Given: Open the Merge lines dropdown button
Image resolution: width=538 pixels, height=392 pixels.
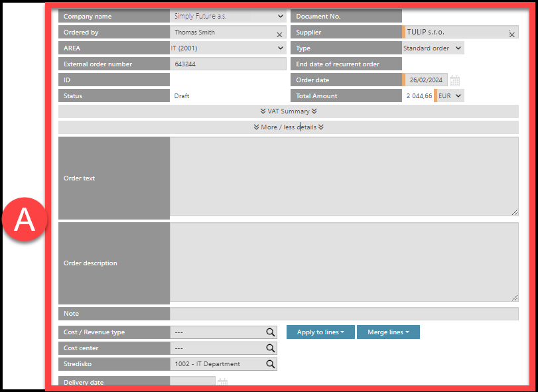Looking at the screenshot, I should click(x=388, y=332).
